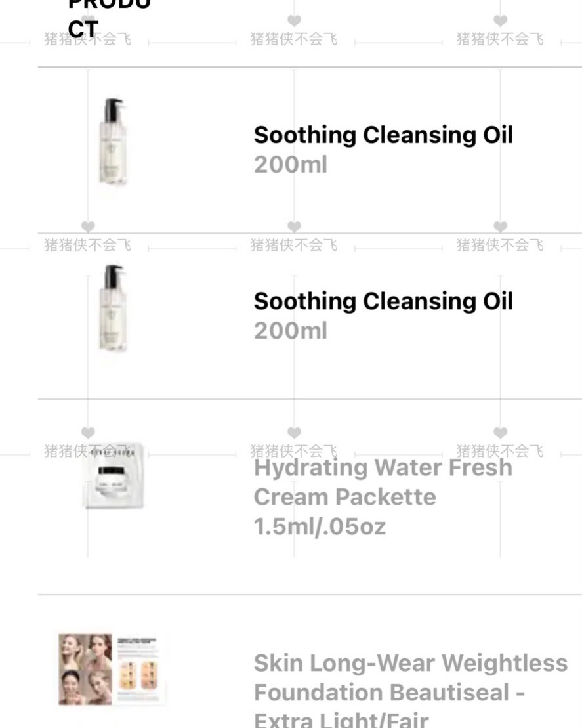The height and width of the screenshot is (728, 582).
Task: Open the second Soothing Cleansing Oil thumbnail
Action: (113, 308)
